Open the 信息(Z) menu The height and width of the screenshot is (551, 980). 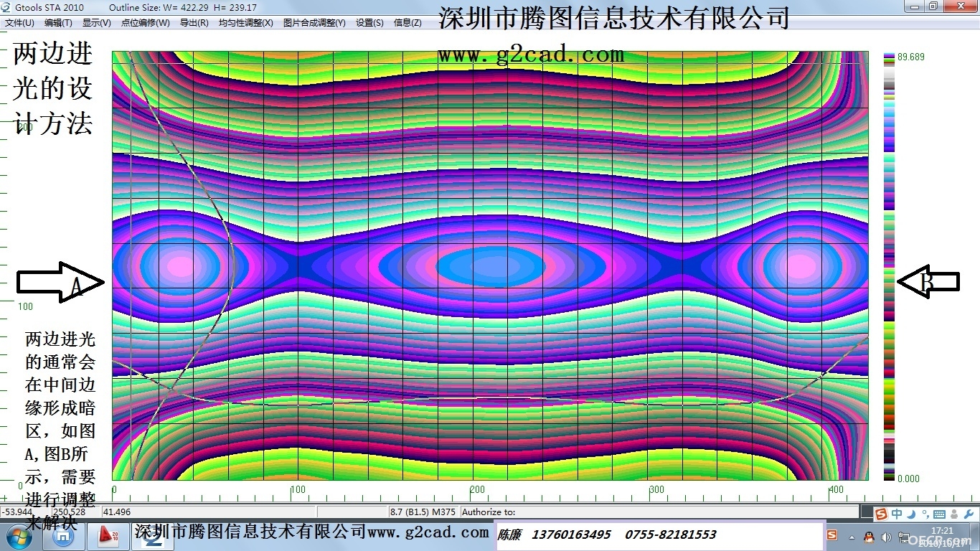(407, 23)
